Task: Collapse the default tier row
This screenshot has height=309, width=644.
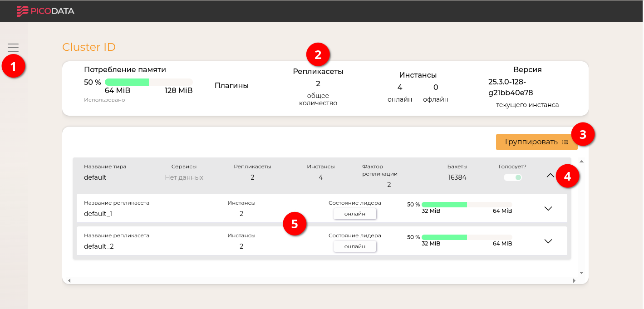Action: (x=550, y=175)
